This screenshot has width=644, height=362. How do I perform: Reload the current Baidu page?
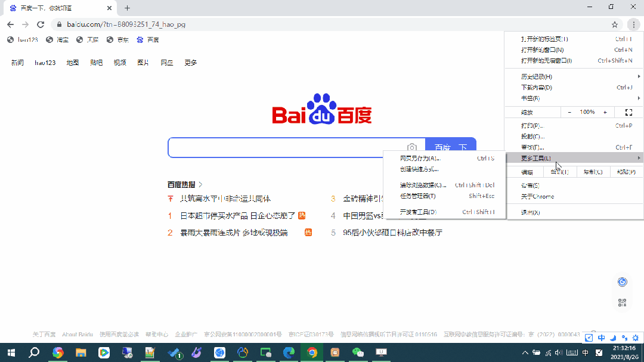pyautogui.click(x=41, y=24)
